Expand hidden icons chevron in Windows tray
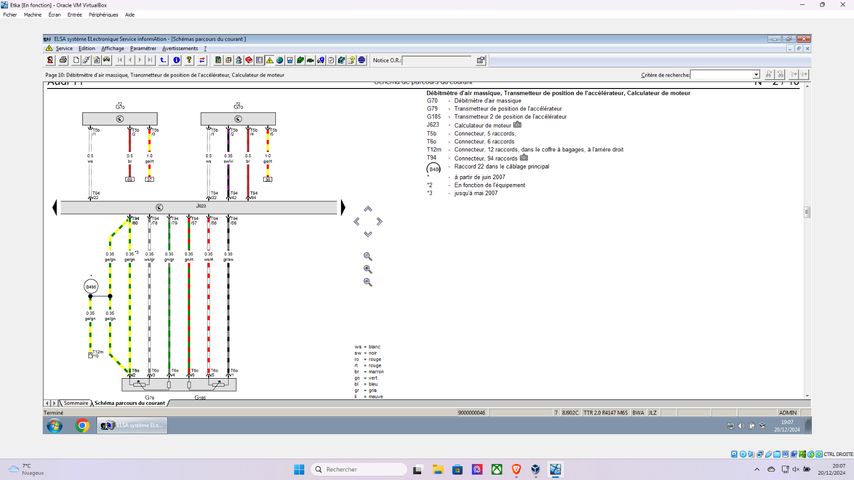The width and height of the screenshot is (854, 480). tap(757, 470)
